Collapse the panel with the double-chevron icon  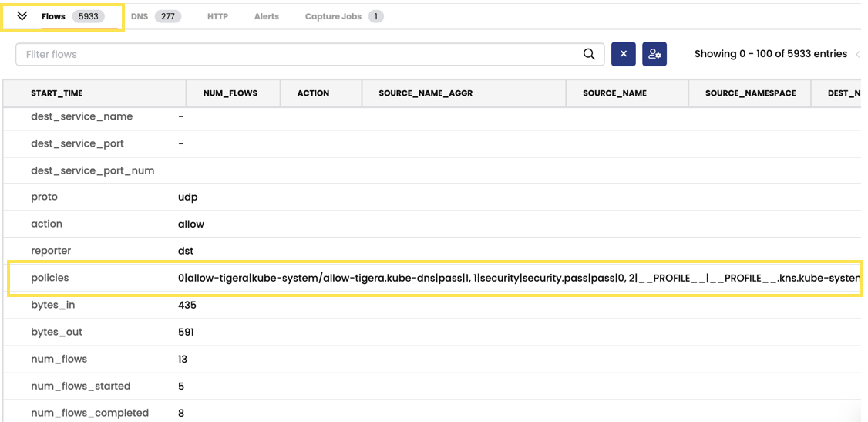[x=22, y=16]
